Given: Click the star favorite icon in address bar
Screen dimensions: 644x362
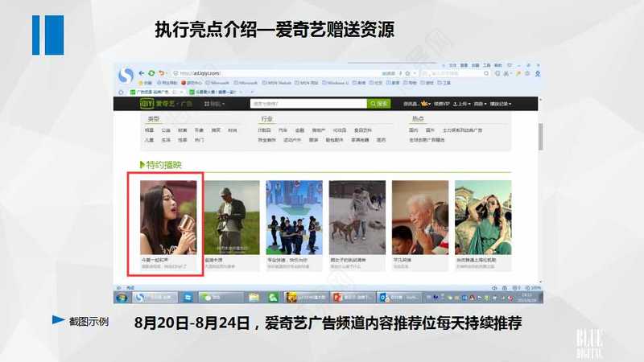Looking at the screenshot, I should [407, 73].
